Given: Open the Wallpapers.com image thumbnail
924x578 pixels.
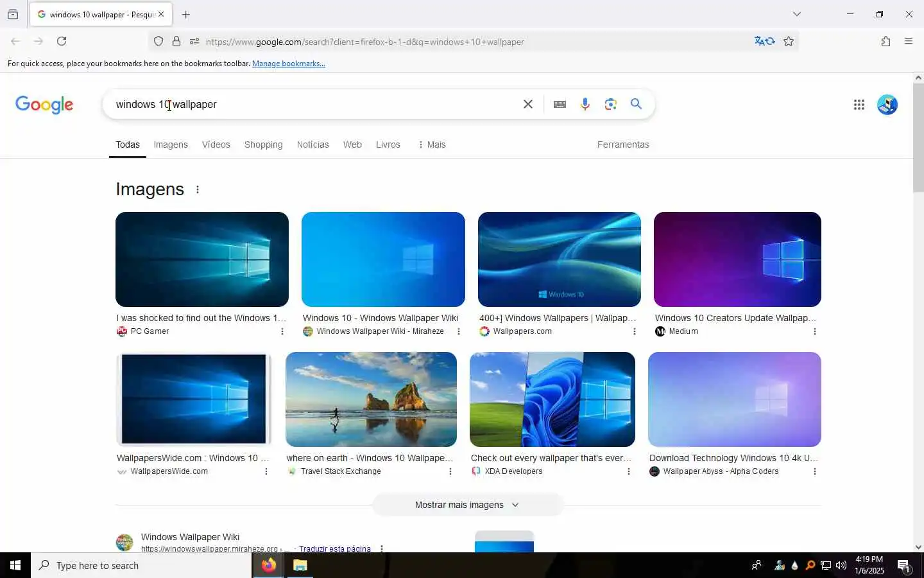Looking at the screenshot, I should click(x=560, y=259).
